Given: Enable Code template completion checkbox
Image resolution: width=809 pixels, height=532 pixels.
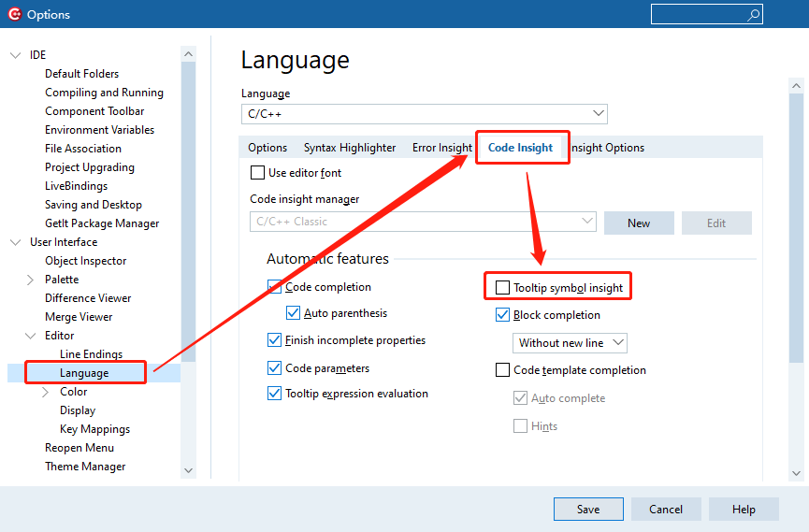Looking at the screenshot, I should click(502, 370).
